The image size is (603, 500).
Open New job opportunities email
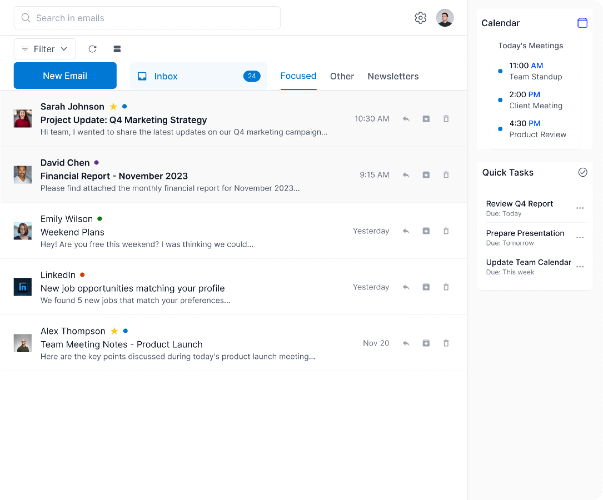tap(132, 288)
